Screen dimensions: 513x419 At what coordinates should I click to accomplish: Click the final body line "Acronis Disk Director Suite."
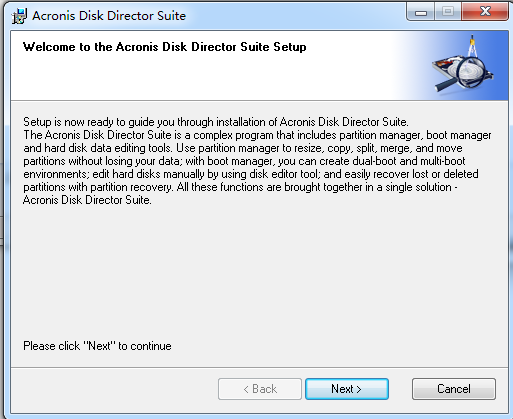[x=87, y=200]
